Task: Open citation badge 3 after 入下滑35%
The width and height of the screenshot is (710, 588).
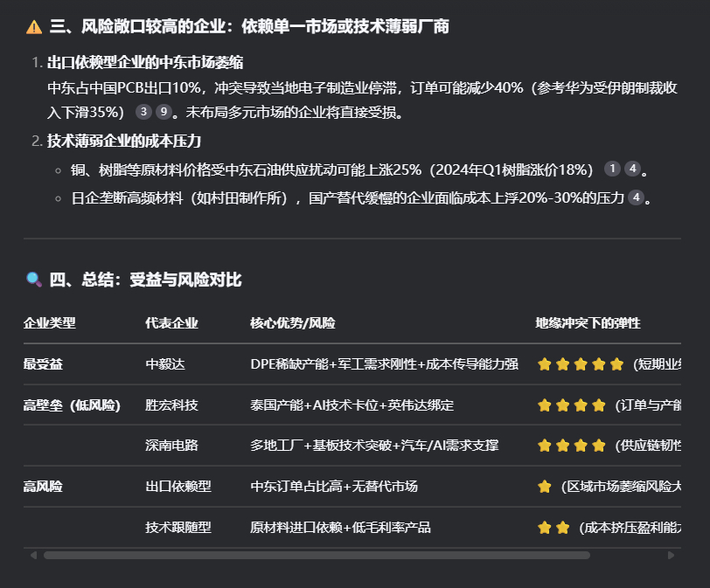Action: (143, 111)
